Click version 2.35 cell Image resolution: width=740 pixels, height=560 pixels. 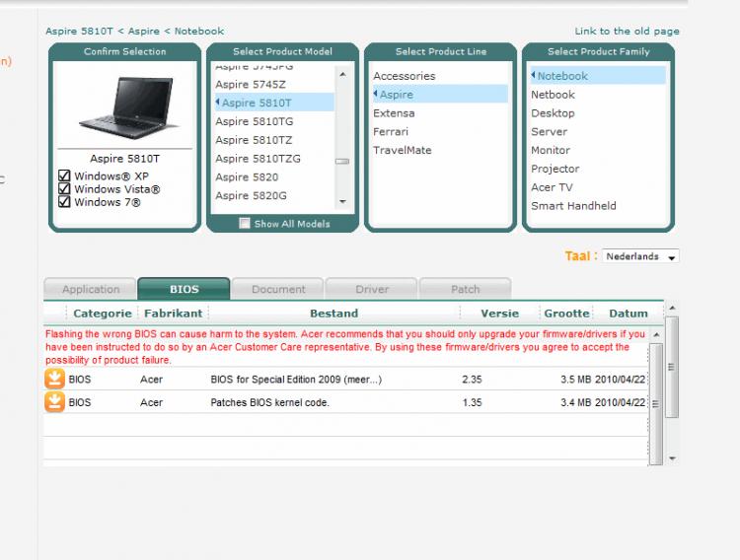pos(472,380)
